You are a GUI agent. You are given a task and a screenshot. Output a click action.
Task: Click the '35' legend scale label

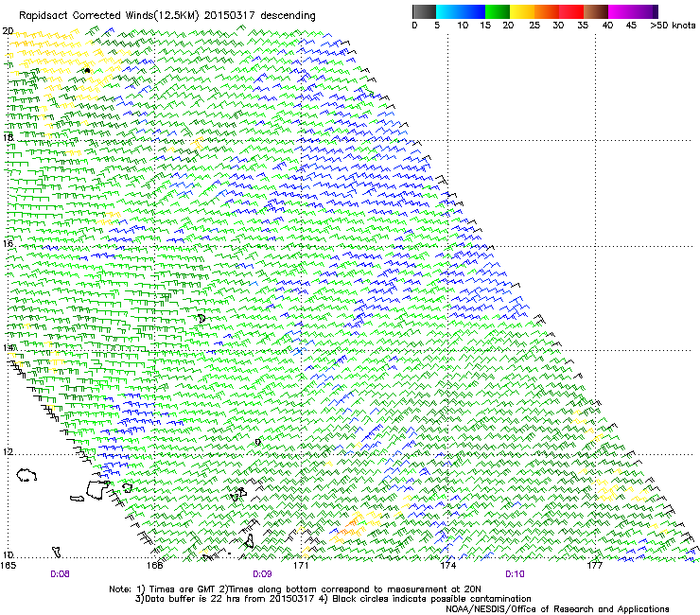coord(583,26)
